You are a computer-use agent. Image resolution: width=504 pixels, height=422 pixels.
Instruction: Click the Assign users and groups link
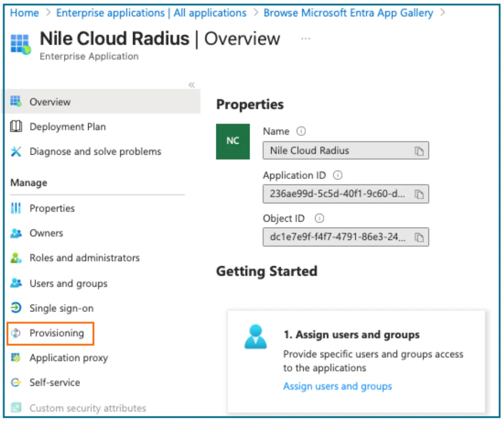[338, 386]
